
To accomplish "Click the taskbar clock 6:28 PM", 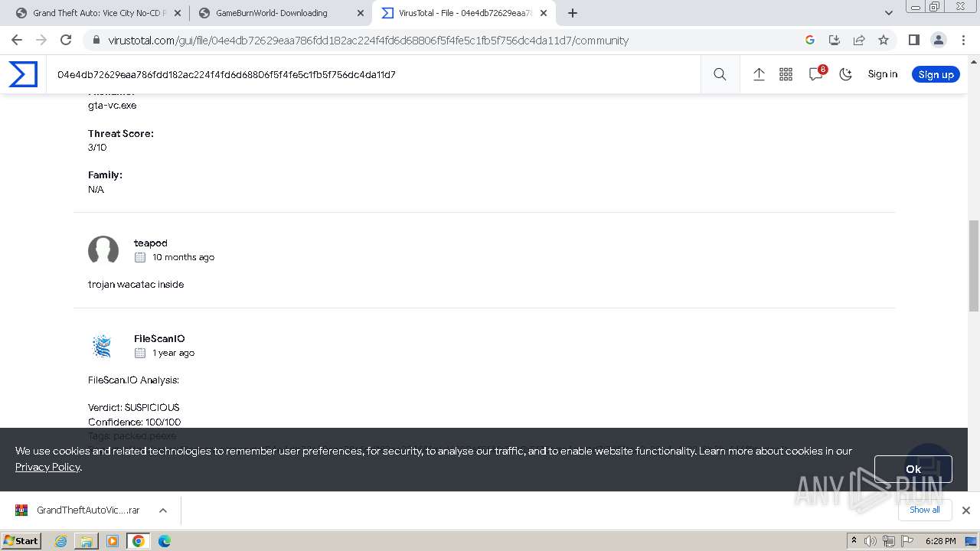I will pyautogui.click(x=940, y=541).
